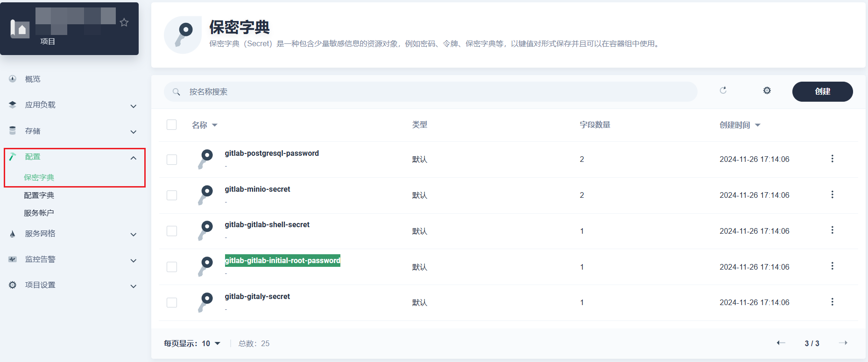Open table settings gear icon
This screenshot has width=868, height=362.
coord(767,90)
